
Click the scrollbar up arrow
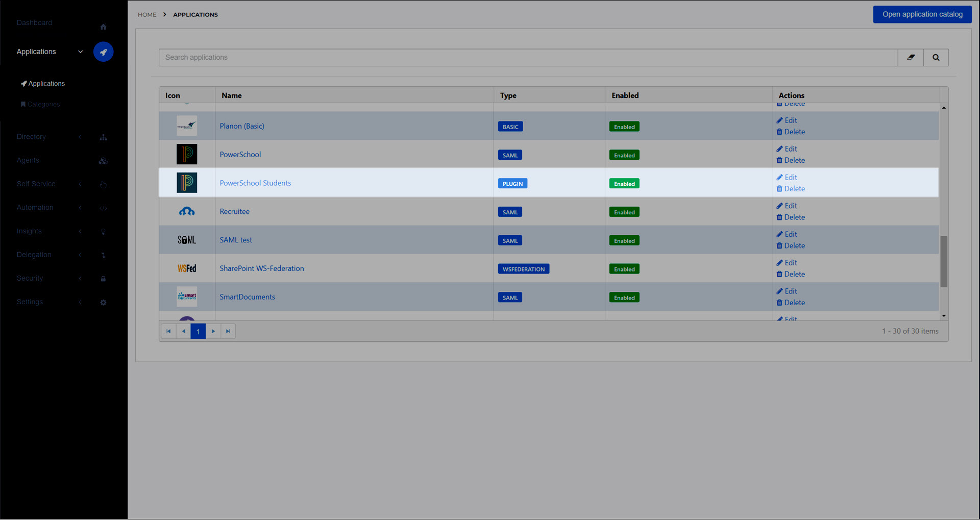coord(944,108)
